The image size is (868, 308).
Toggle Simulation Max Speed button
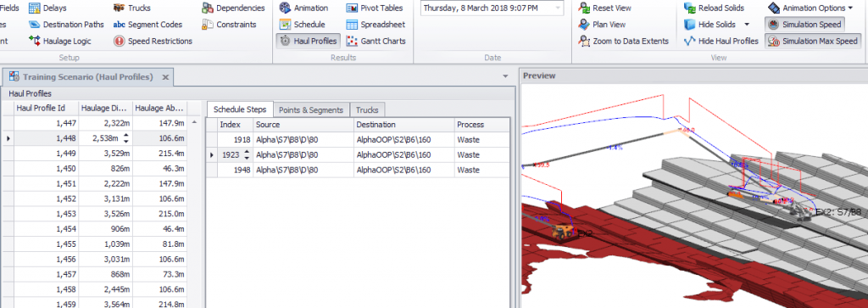813,41
